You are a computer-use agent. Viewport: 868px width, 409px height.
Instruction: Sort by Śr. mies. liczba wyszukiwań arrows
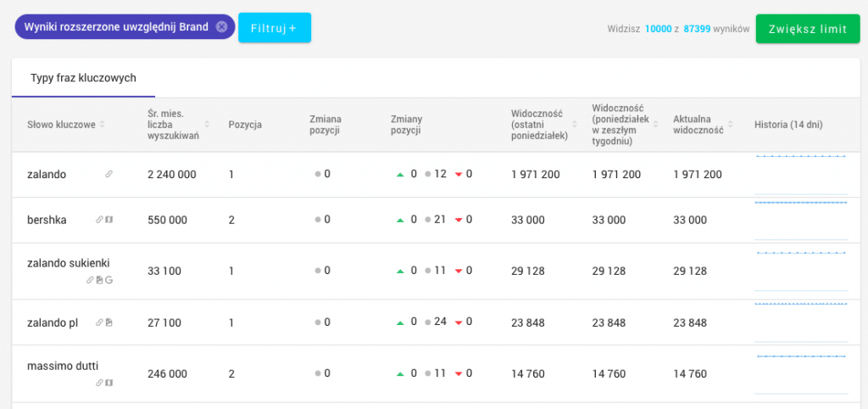click(x=207, y=125)
